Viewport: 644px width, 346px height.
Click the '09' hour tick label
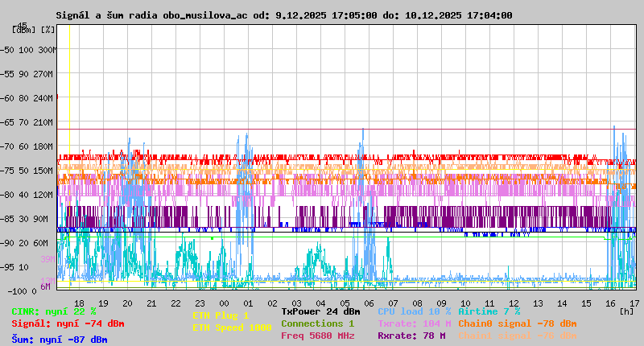click(441, 303)
